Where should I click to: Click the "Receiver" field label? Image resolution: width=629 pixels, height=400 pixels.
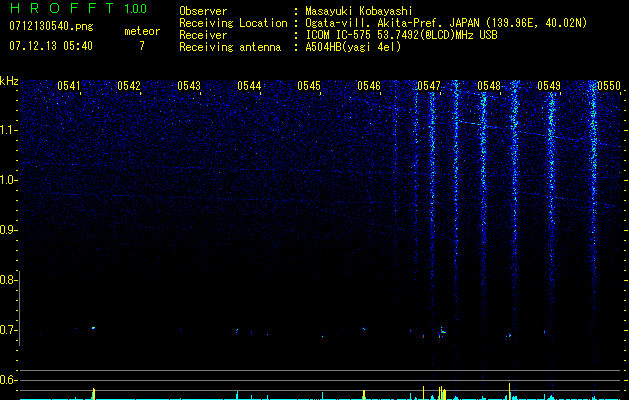pos(203,35)
